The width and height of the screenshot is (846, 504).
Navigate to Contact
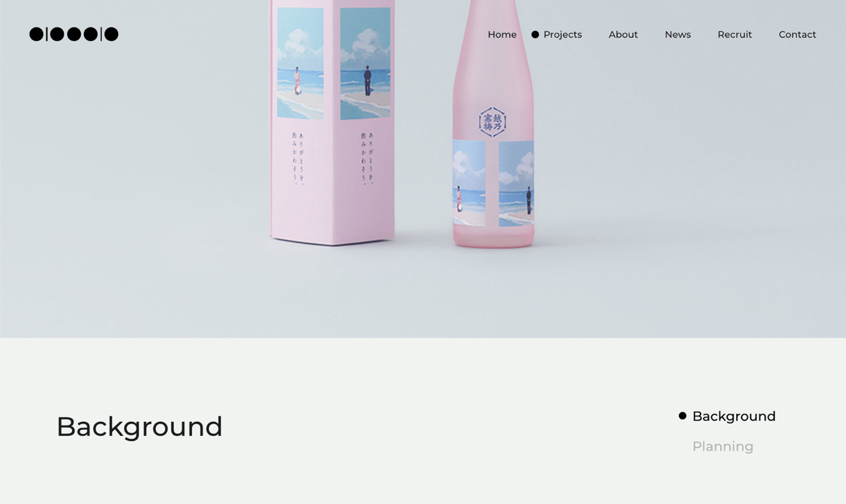coord(797,35)
